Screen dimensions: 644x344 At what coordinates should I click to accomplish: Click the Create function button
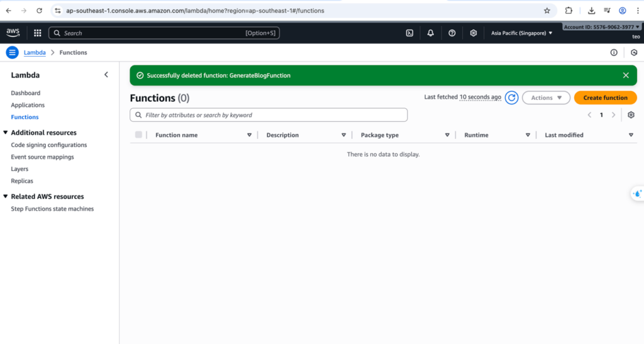coord(605,97)
